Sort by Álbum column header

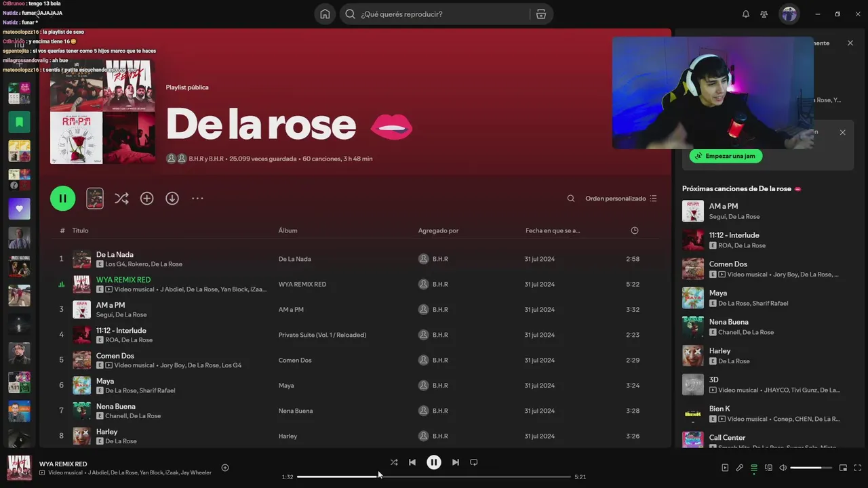[288, 230]
